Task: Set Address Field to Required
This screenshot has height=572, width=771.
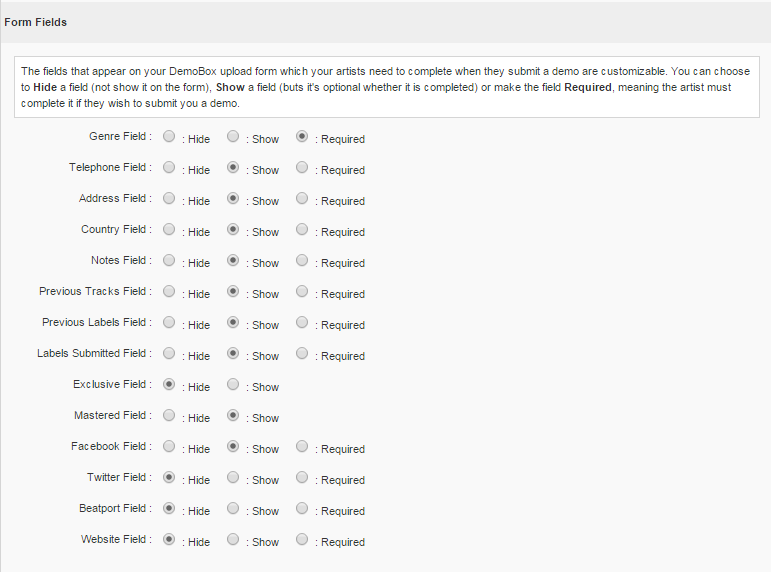Action: [x=302, y=198]
